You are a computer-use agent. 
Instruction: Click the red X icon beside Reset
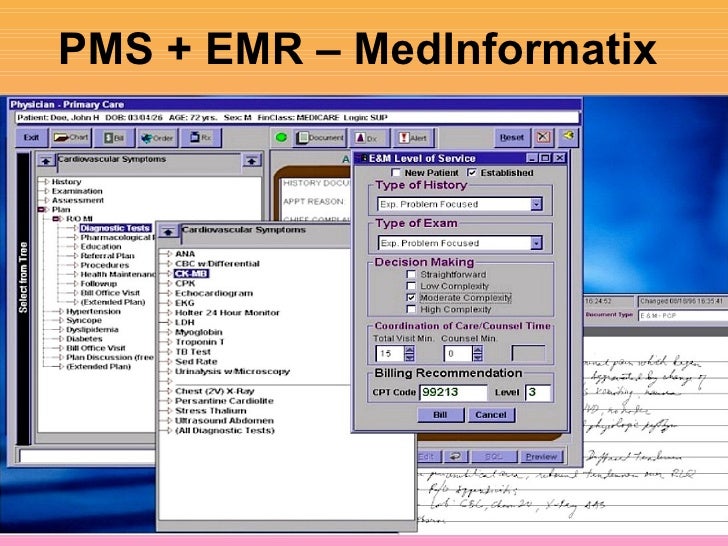click(544, 137)
